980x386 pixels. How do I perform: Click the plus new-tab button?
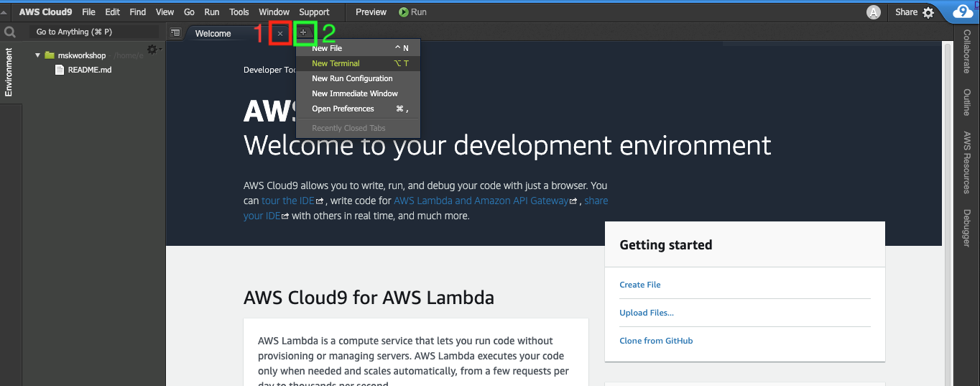click(x=303, y=32)
